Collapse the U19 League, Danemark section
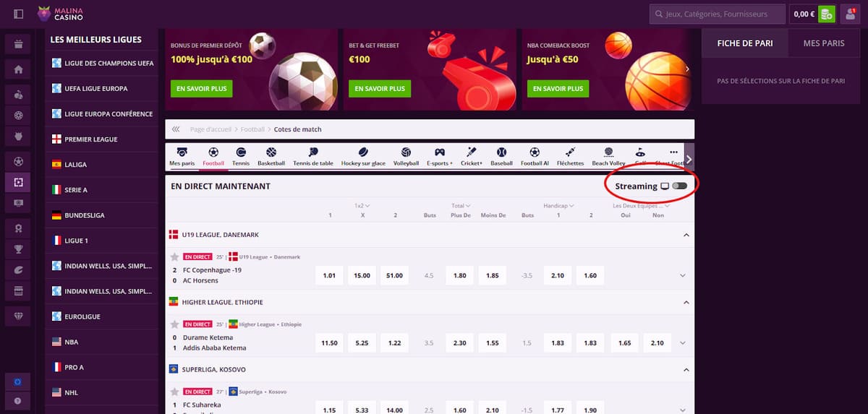 coord(685,235)
